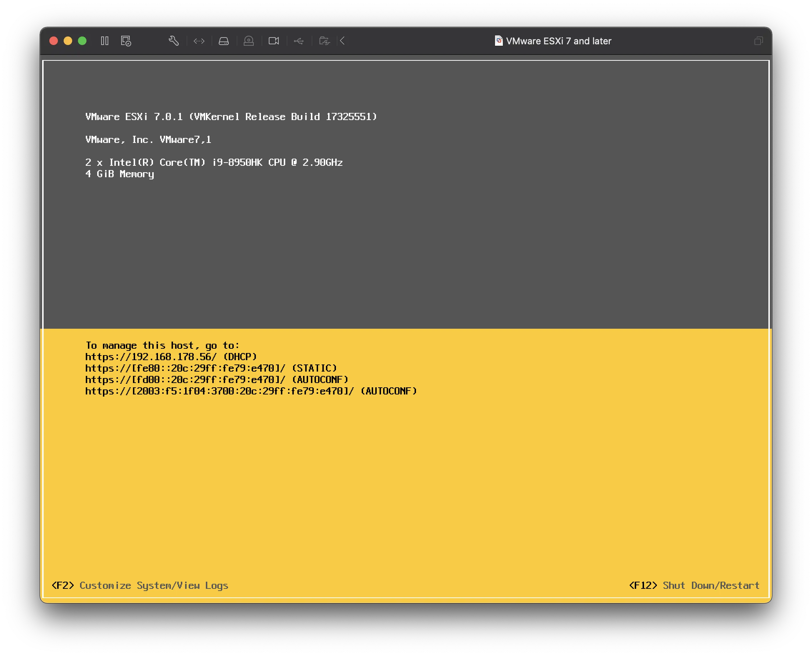Click the camera device icon
Screen dimensions: 812x656
click(274, 41)
